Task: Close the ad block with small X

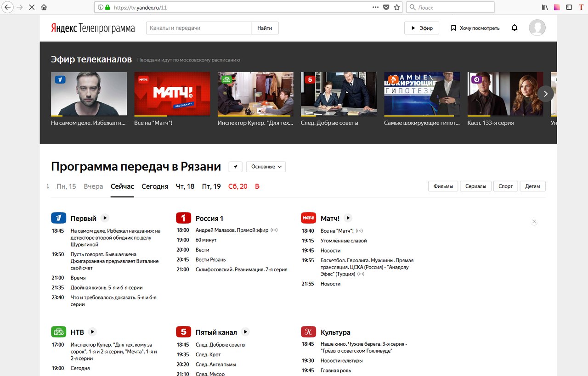Action: [534, 222]
